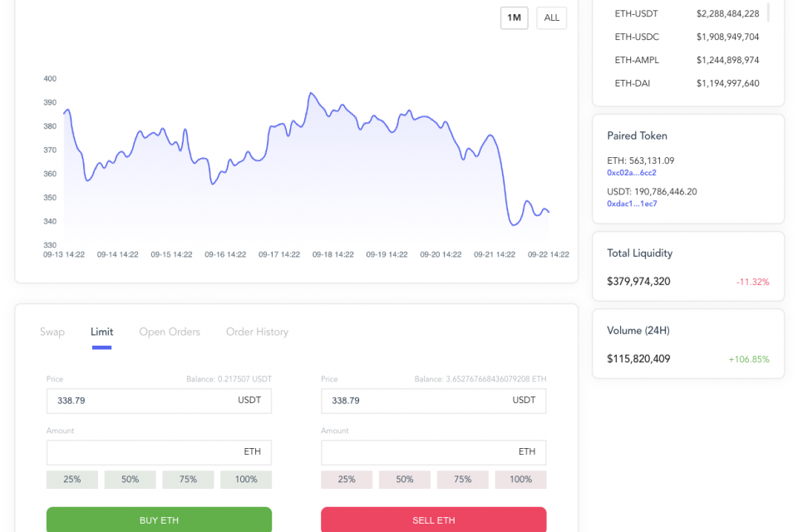Focus the buy Amount ETH field
The height and width of the screenshot is (532, 798).
(x=159, y=452)
